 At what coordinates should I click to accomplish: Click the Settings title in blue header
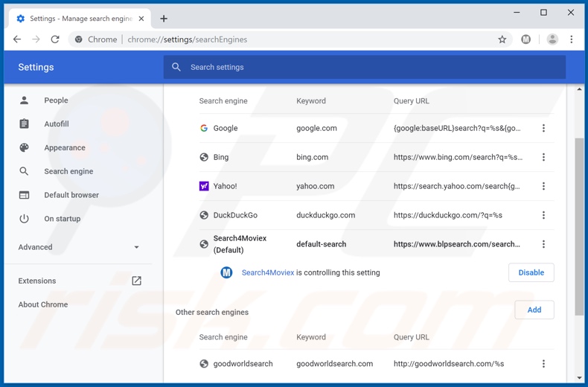tap(36, 67)
